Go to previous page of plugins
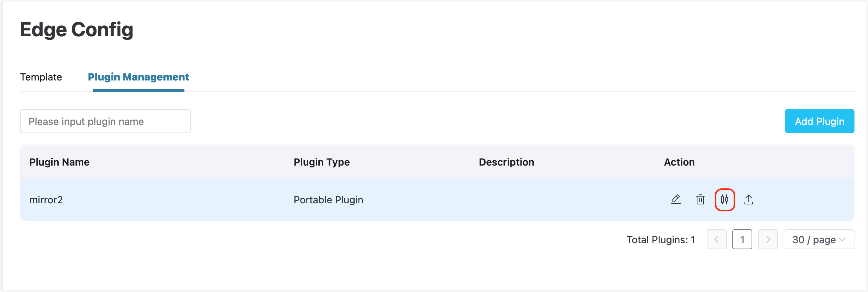The width and height of the screenshot is (868, 292). pyautogui.click(x=716, y=239)
